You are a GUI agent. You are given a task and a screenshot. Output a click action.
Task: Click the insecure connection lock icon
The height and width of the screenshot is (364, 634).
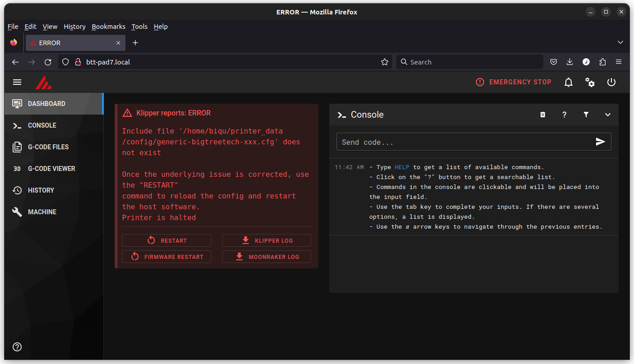(78, 62)
